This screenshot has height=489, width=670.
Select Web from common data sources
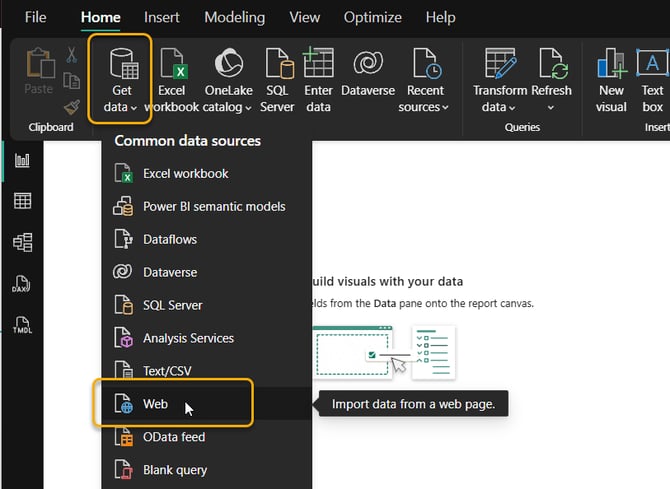[155, 405]
